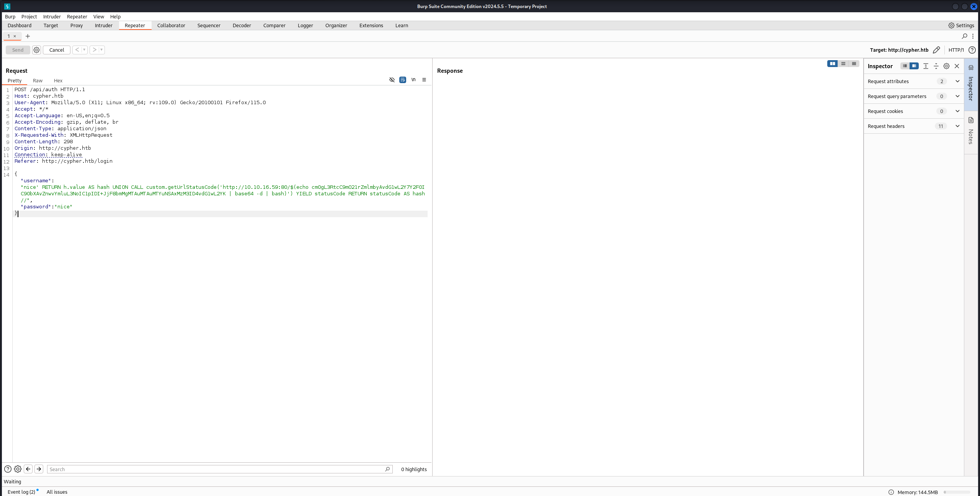The image size is (980, 496).
Task: Select the Pretty request view tab
Action: (15, 80)
